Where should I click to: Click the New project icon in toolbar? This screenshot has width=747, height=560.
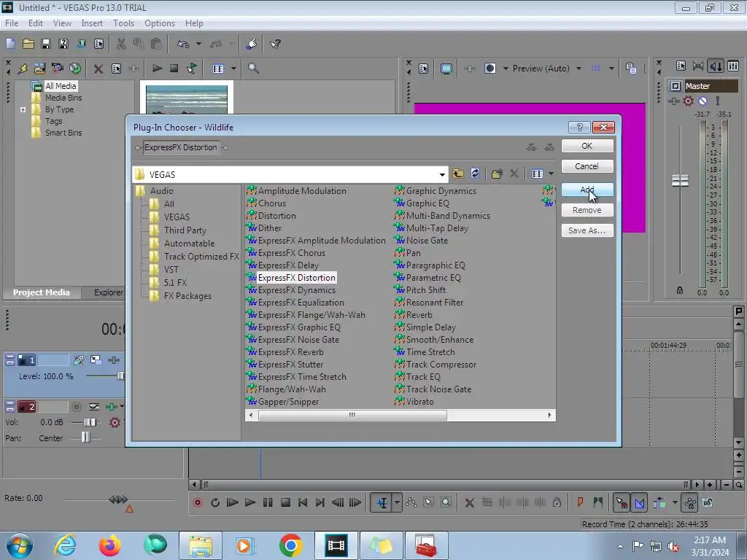click(10, 44)
